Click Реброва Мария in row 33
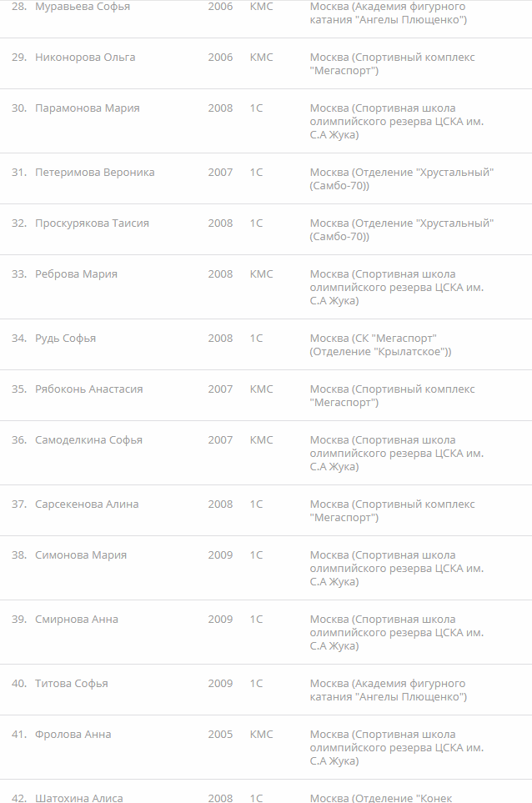Viewport: 532px width, 803px height. pyautogui.click(x=76, y=274)
